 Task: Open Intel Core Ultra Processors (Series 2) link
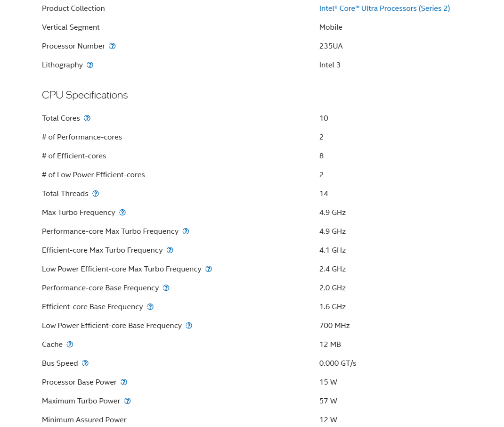pos(384,8)
